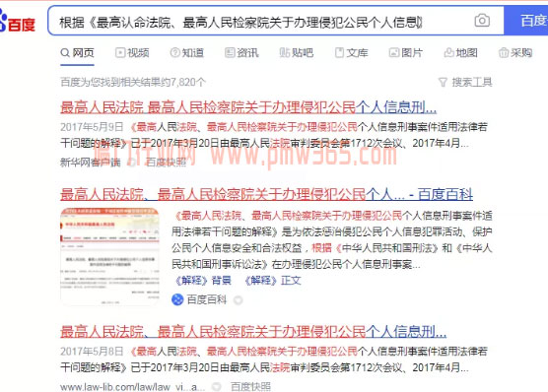This screenshot has height=392, width=548.
Task: Click the 地图 map icon
Action: 448,53
